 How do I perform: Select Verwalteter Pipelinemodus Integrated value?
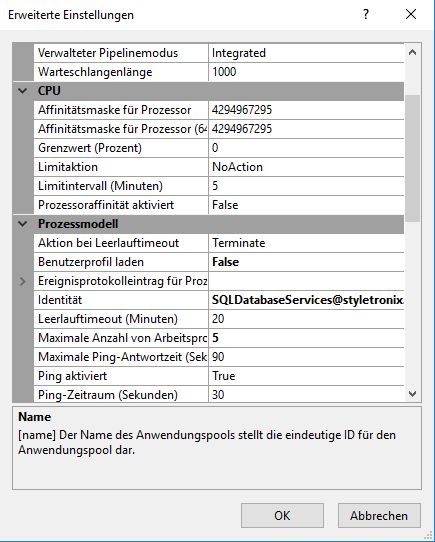pyautogui.click(x=306, y=53)
